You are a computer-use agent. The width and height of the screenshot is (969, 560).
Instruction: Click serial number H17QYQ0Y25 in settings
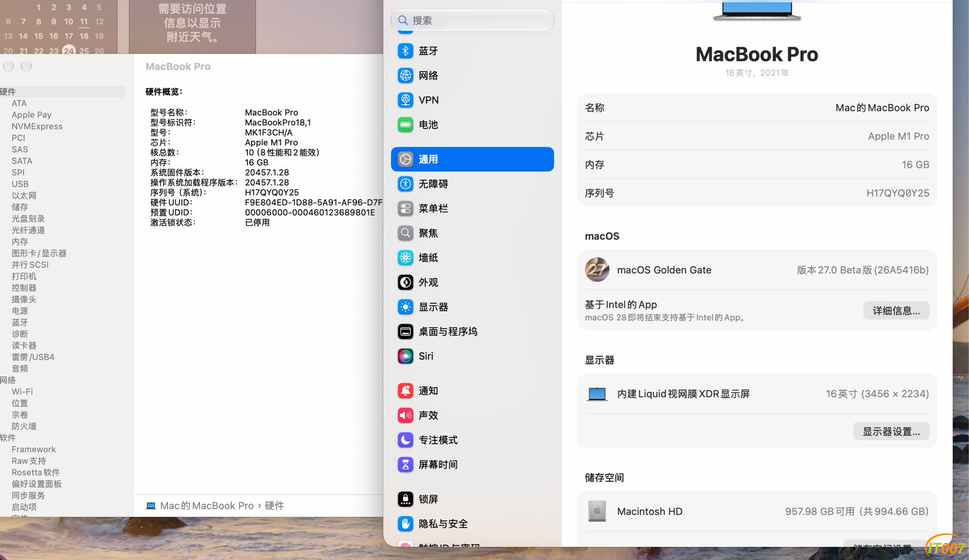(x=897, y=193)
